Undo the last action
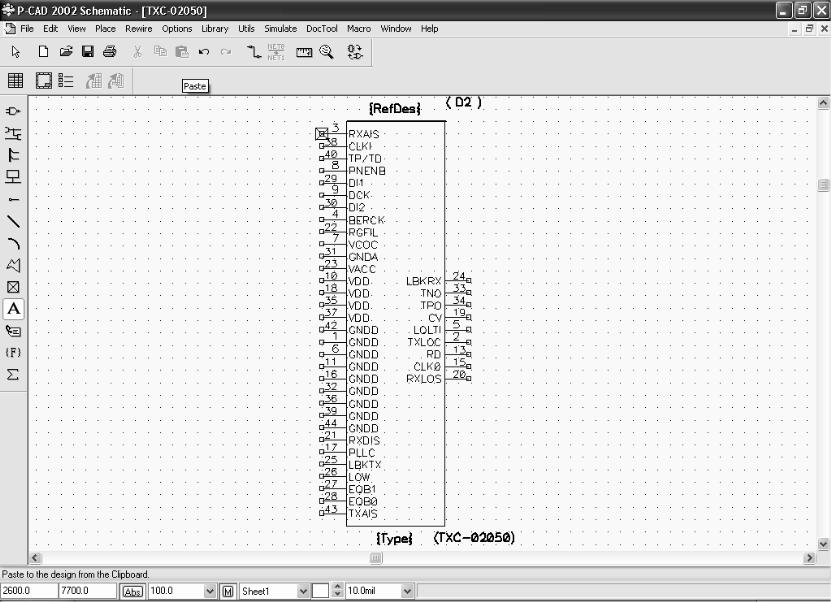 204,51
